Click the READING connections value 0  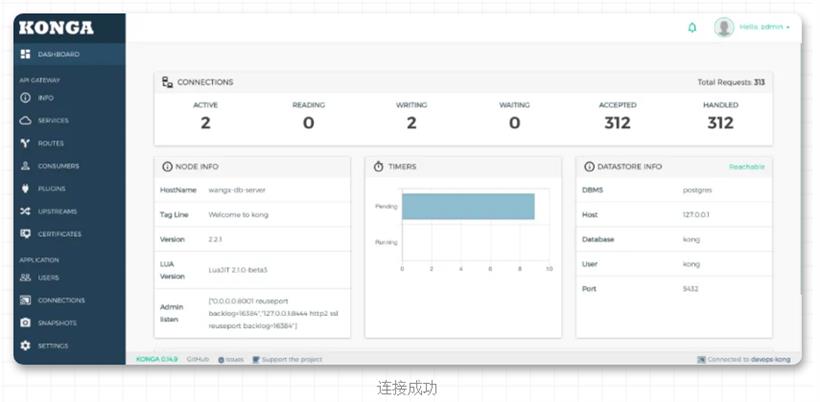pyautogui.click(x=309, y=123)
